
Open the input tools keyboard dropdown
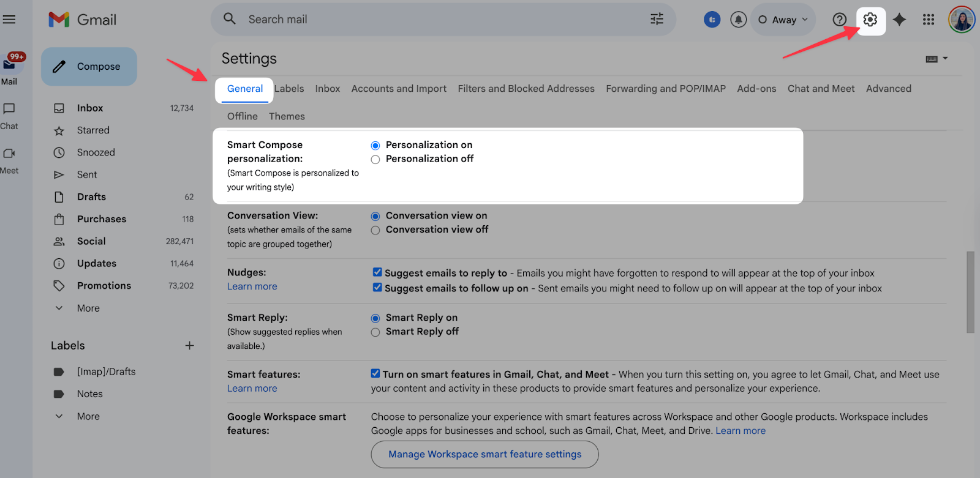pyautogui.click(x=937, y=59)
